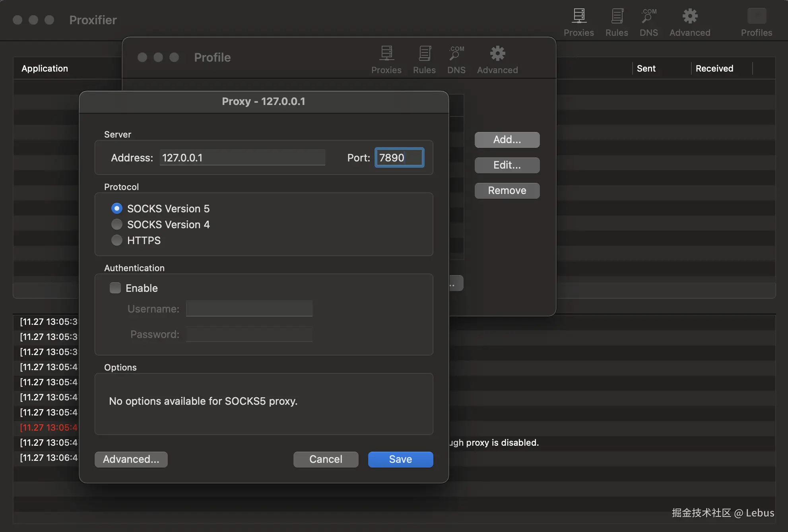
Task: Open Rules in main Proxifier toolbar
Action: (x=617, y=22)
